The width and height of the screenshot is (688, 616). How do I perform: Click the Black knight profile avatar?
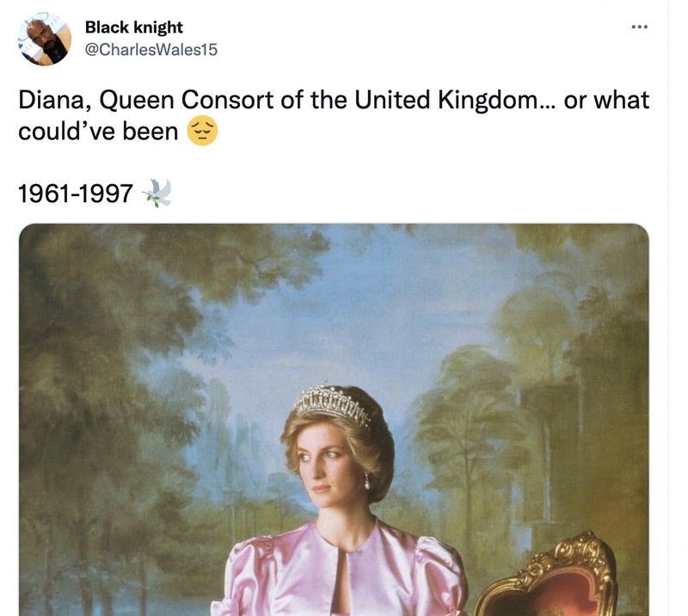coord(42,35)
